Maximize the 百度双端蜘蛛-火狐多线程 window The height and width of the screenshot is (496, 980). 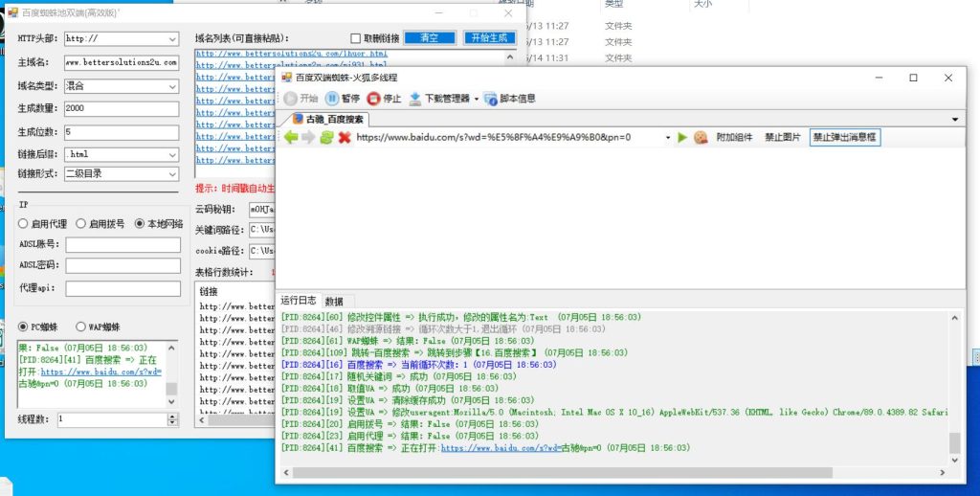(913, 78)
